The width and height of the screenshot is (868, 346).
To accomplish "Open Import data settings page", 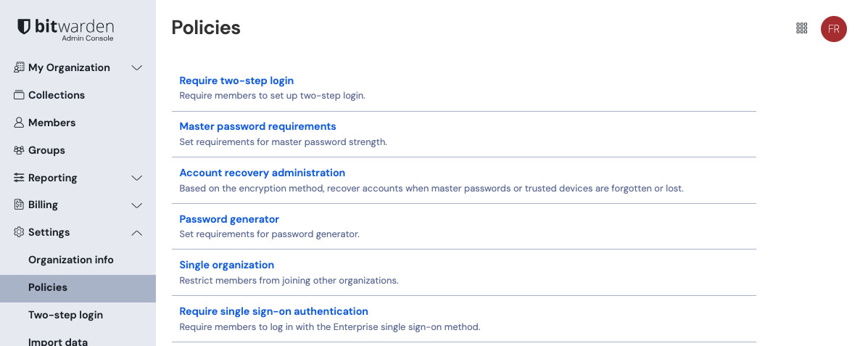I will (58, 342).
